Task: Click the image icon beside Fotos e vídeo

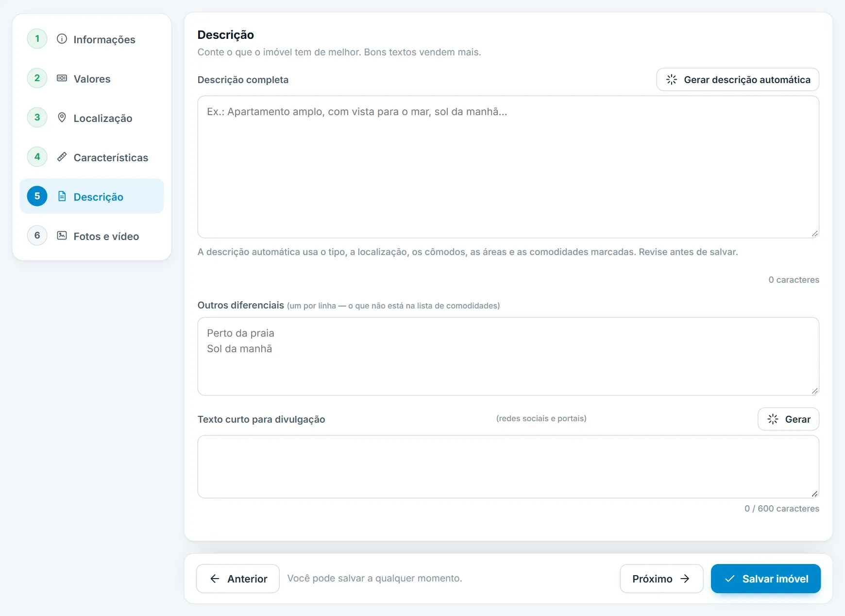Action: [62, 236]
